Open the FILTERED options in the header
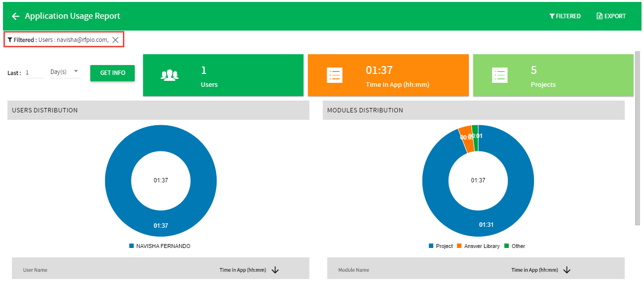The height and width of the screenshot is (281, 644). click(x=565, y=16)
